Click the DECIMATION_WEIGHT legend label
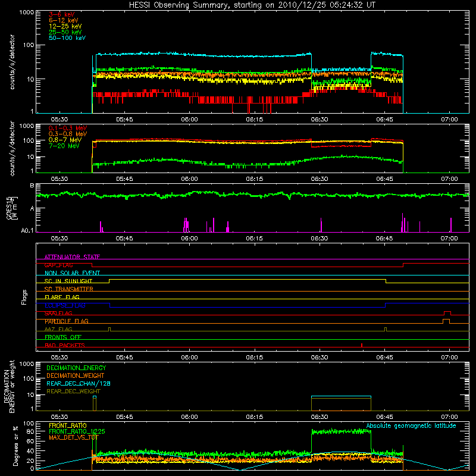Viewport: 476px width, 476px height. pyautogui.click(x=76, y=376)
